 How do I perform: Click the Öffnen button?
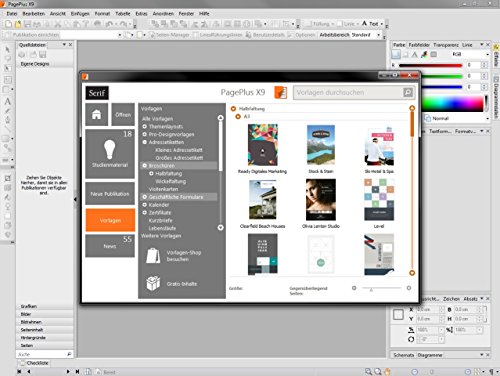(123, 114)
